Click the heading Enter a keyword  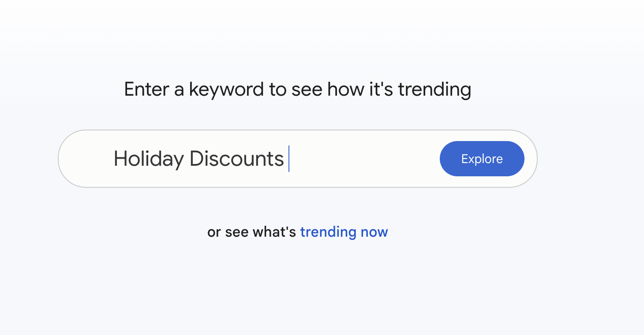coord(297,89)
